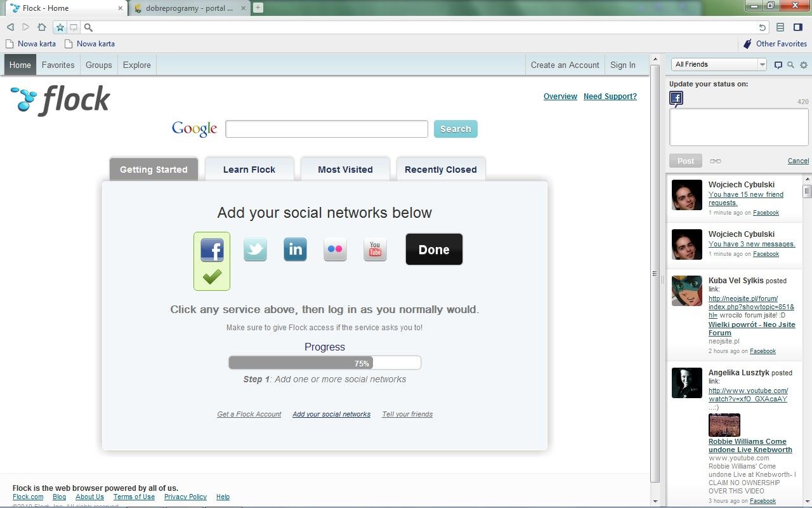Open Favorites in the nav bar
The height and width of the screenshot is (508, 812).
[x=58, y=65]
